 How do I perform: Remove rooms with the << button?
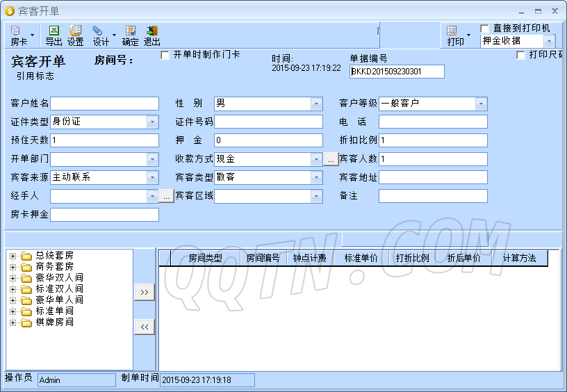(x=144, y=327)
